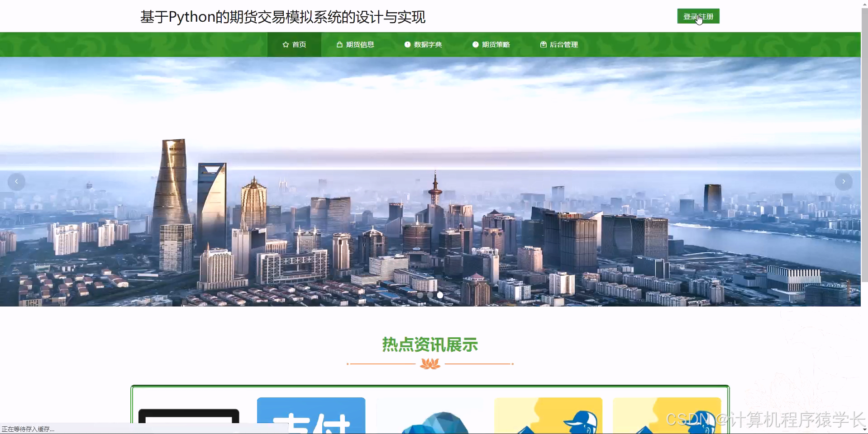Open the blue 支付 news thumbnail
The width and height of the screenshot is (868, 434).
pos(311,415)
